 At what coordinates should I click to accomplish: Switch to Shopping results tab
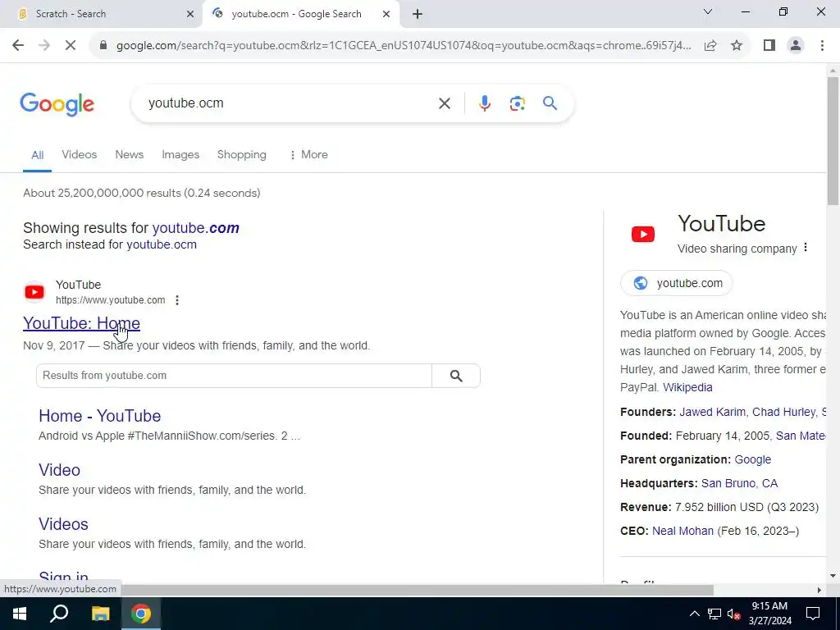[x=242, y=155]
